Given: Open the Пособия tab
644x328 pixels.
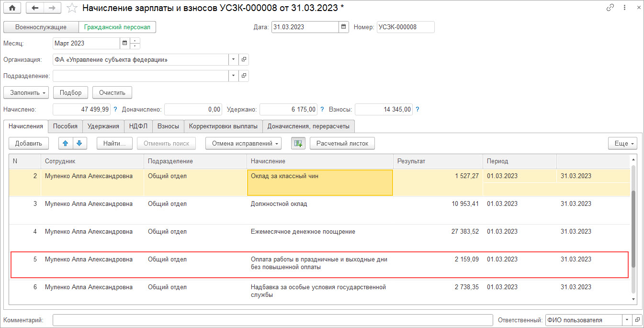Looking at the screenshot, I should tap(65, 126).
